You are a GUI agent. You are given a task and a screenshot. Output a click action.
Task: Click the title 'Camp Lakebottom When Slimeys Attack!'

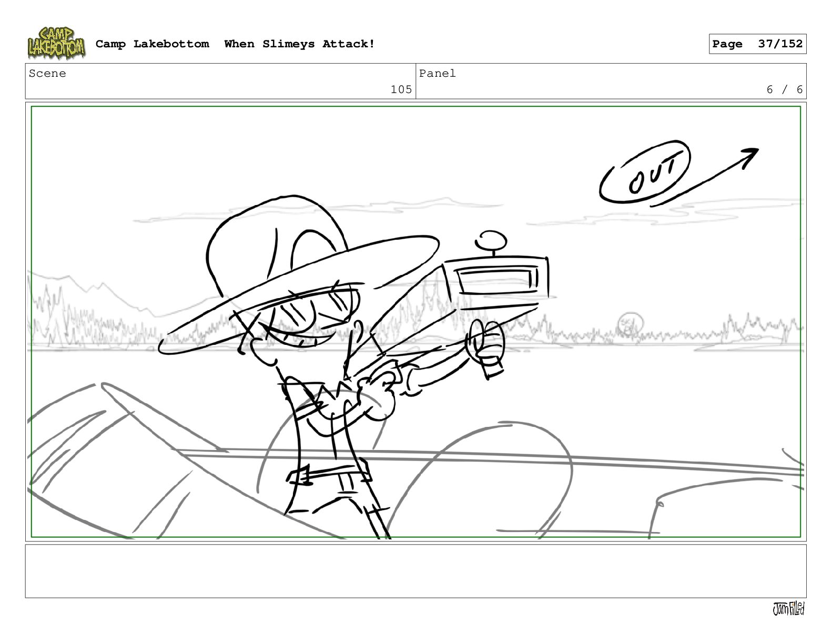[x=235, y=44]
